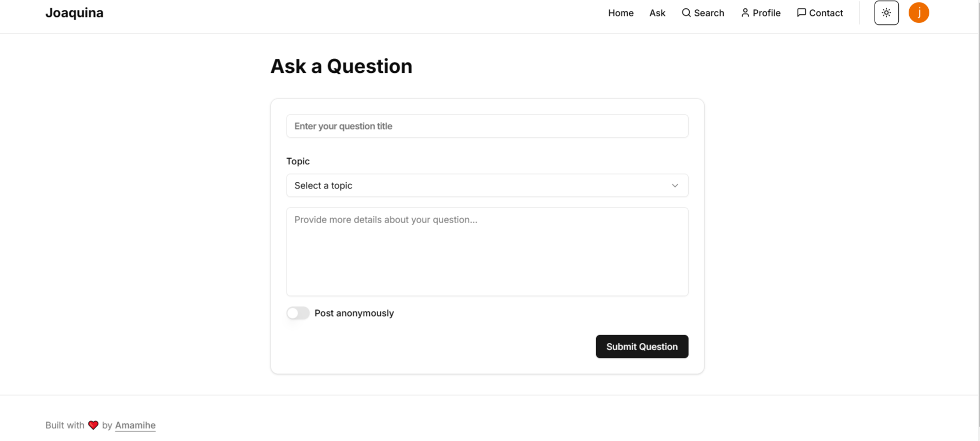Click the magnifying glass Search icon

(x=686, y=13)
